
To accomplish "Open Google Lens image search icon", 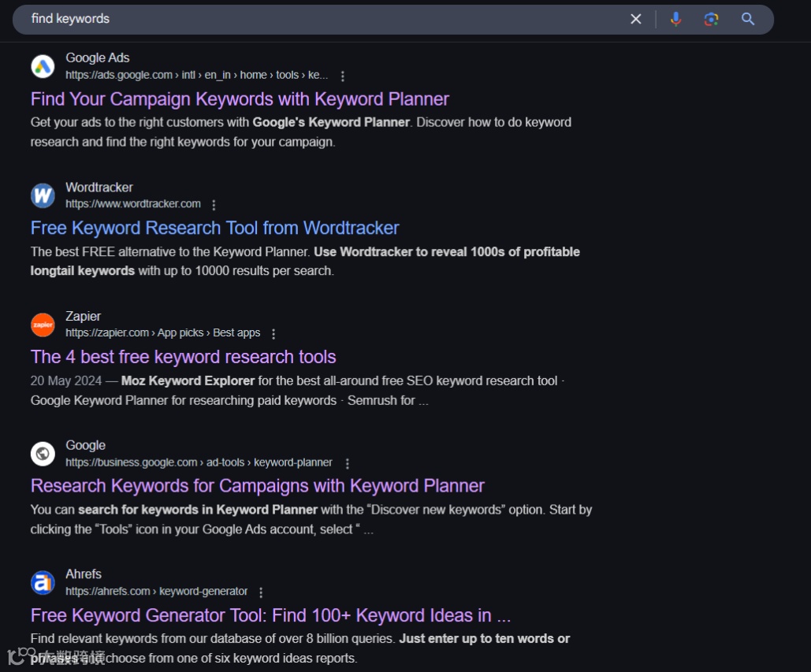I will pyautogui.click(x=711, y=19).
